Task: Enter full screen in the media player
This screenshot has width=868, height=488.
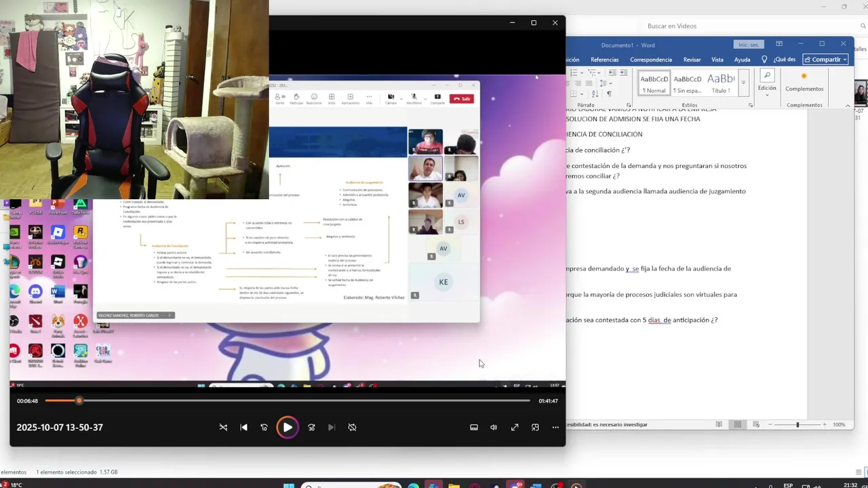Action: point(515,428)
